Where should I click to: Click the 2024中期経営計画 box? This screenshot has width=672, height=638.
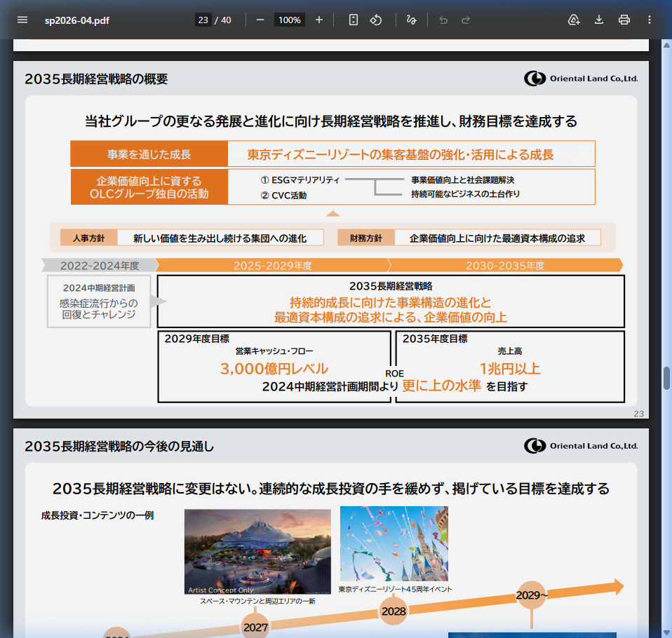click(99, 301)
